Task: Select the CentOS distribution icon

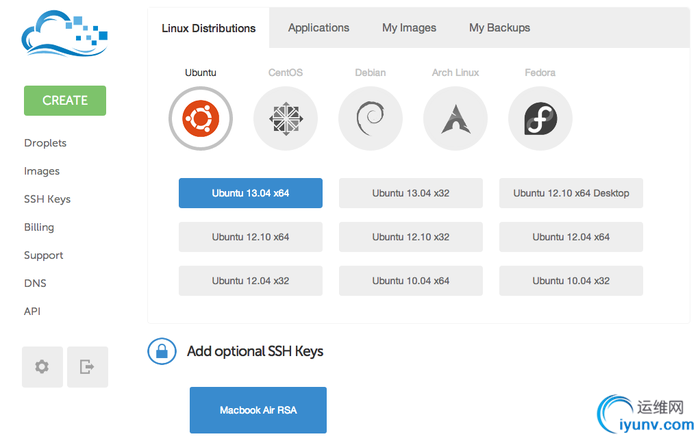Action: coord(286,118)
